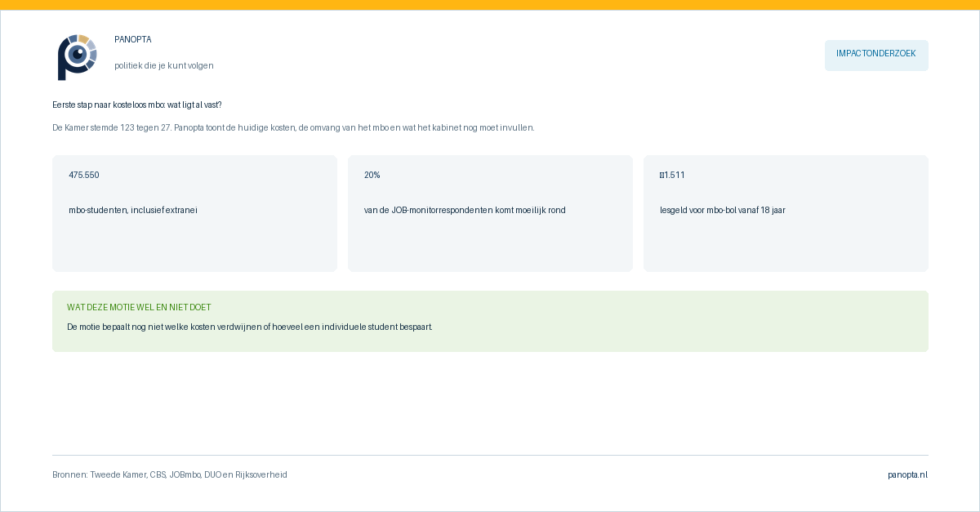Click 'JOBmbo' in the sources footer
980x512 pixels.
185,474
